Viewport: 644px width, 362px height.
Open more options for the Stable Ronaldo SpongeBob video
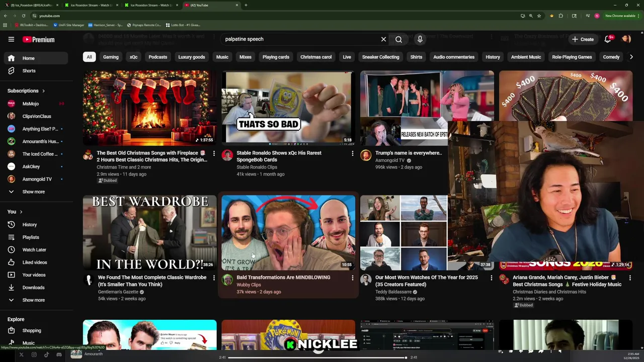[x=352, y=153]
